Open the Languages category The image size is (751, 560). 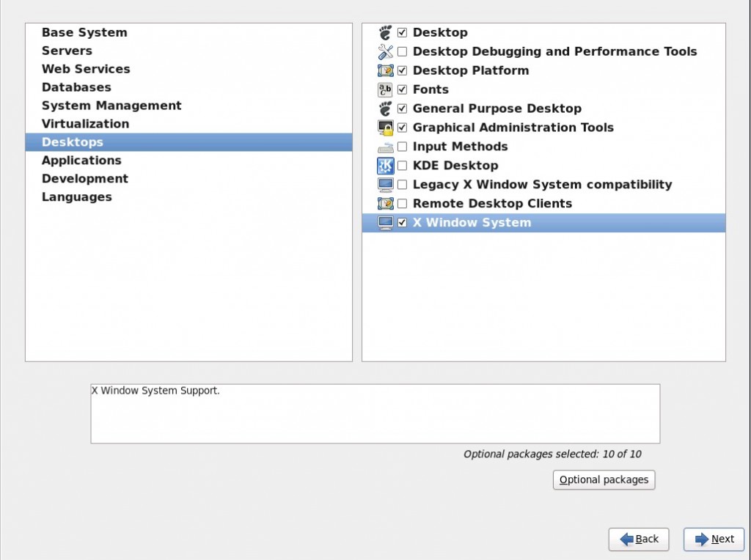[77, 196]
